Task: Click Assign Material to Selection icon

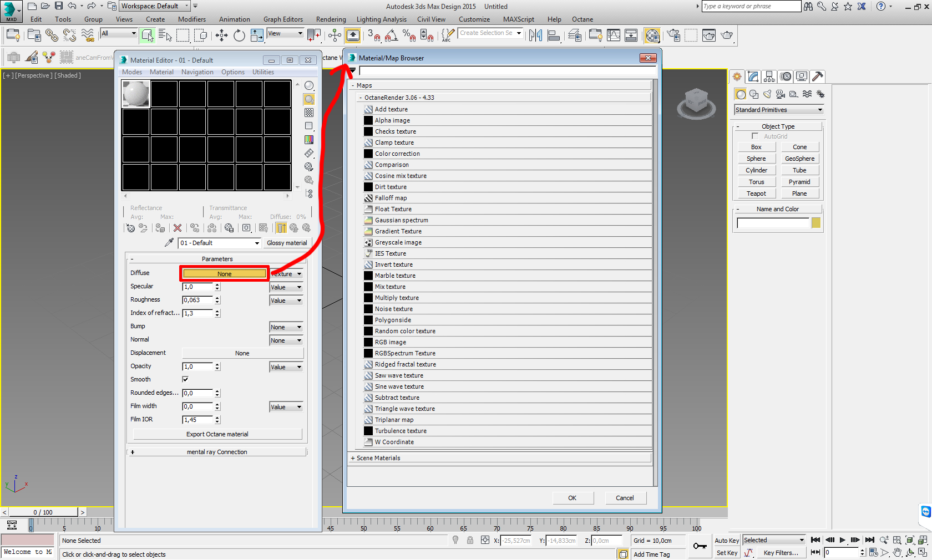Action: click(x=160, y=228)
